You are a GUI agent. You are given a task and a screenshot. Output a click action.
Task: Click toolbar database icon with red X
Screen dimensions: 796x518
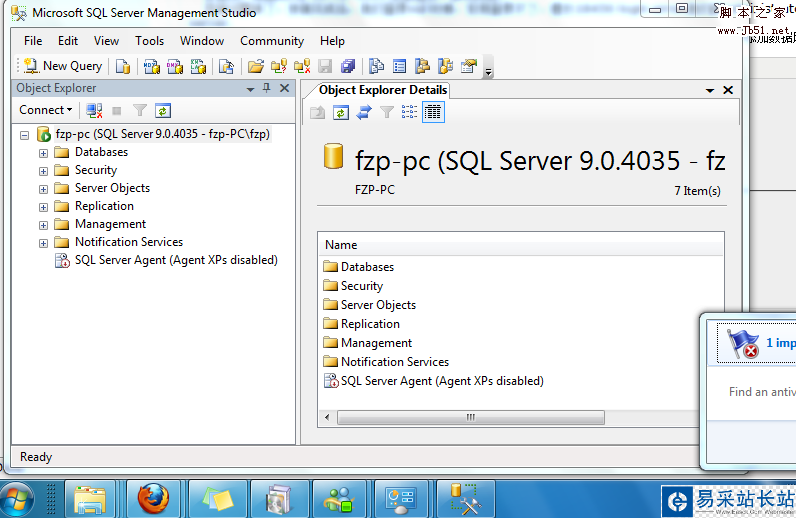[302, 66]
